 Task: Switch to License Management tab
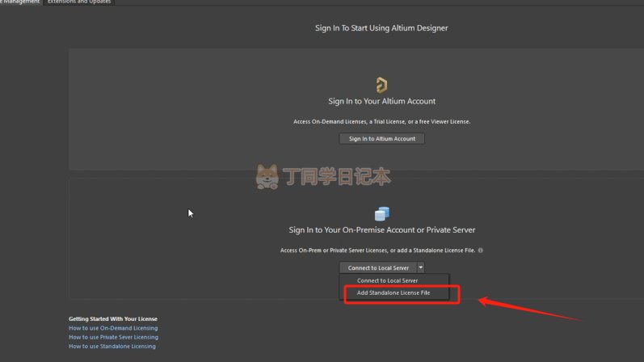tap(20, 2)
